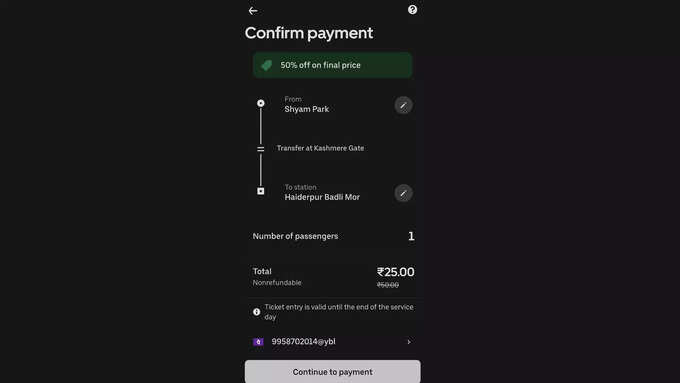Tap the green discount tag icon

pyautogui.click(x=267, y=65)
